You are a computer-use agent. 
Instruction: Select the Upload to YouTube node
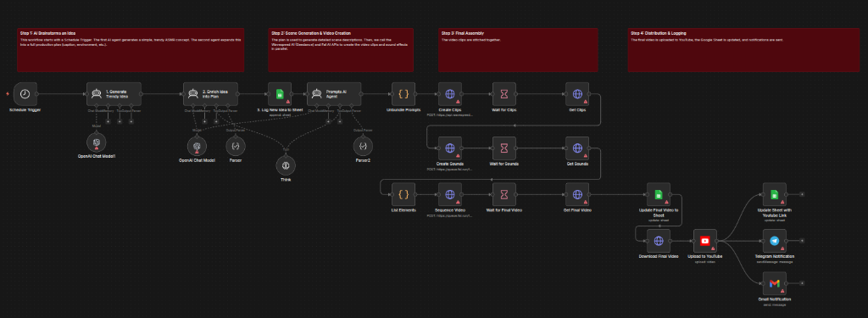[705, 241]
